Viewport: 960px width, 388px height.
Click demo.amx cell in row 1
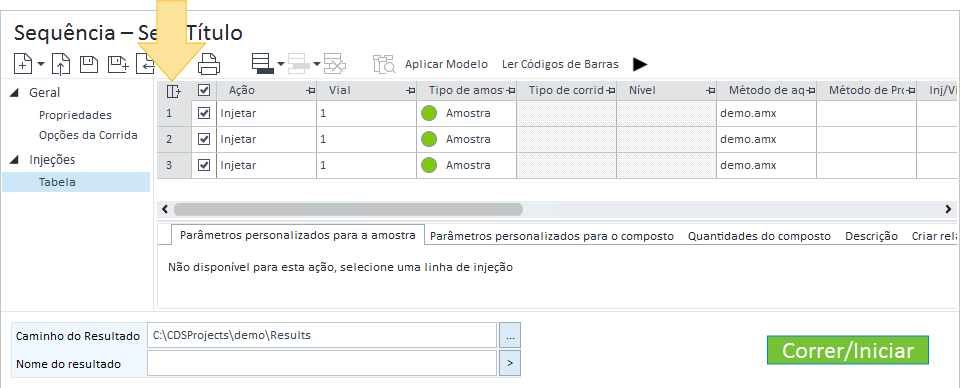(767, 114)
